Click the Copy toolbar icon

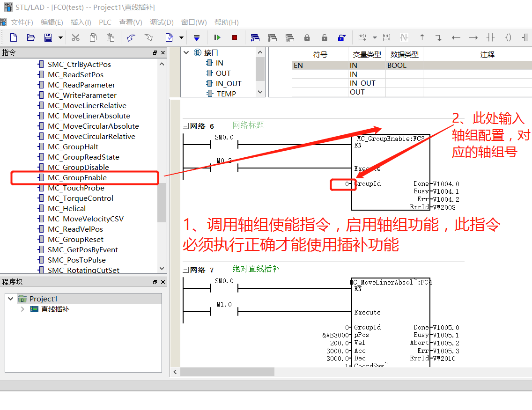pyautogui.click(x=93, y=37)
